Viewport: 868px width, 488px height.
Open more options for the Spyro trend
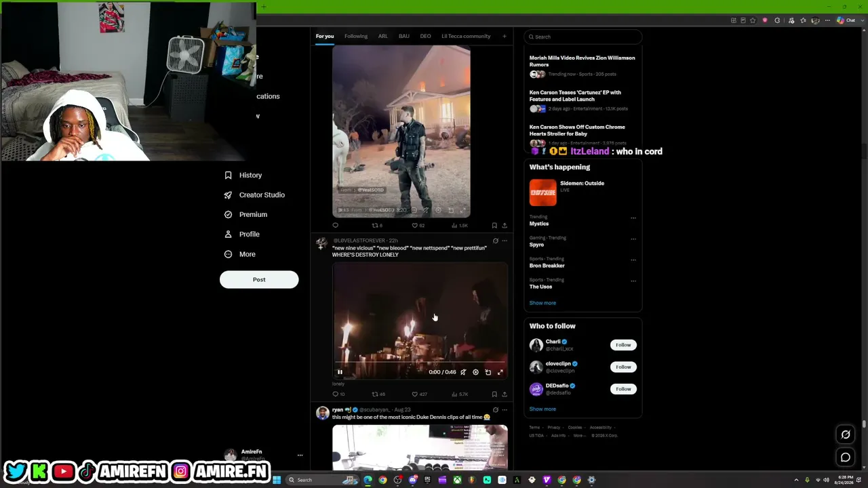pos(633,239)
